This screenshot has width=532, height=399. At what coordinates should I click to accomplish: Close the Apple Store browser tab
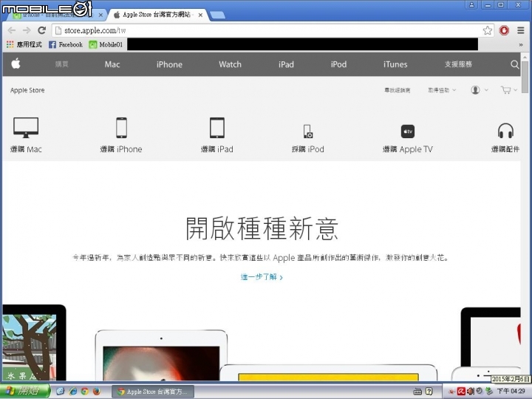click(200, 15)
